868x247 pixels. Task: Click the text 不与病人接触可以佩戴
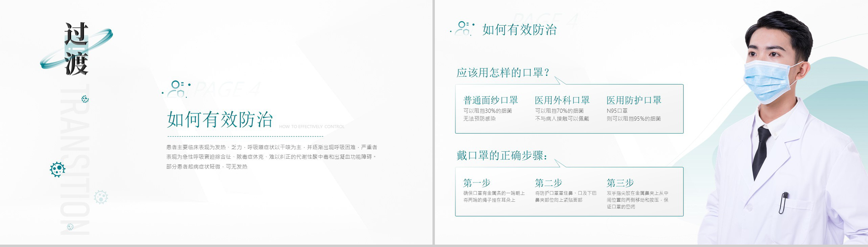(x=562, y=119)
